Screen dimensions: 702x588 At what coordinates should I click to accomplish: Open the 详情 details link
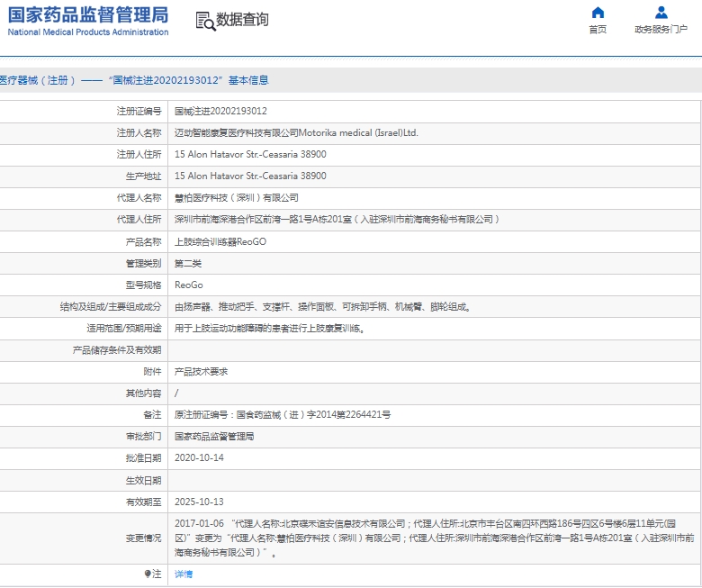[x=184, y=574]
